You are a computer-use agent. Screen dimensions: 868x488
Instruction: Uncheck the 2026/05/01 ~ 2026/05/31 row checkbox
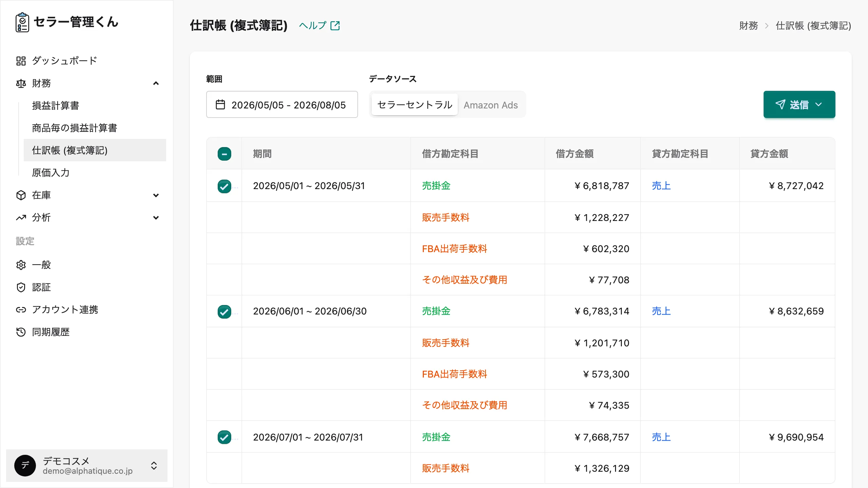point(224,186)
